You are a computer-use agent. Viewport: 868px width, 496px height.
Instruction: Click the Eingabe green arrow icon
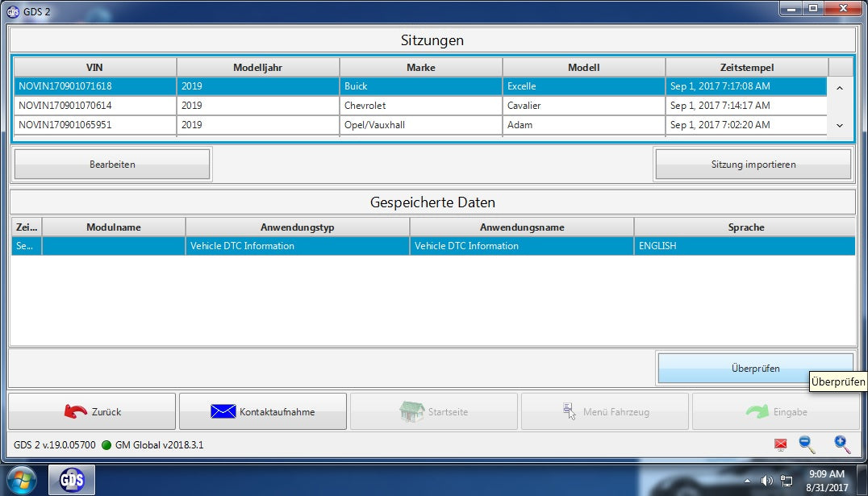point(755,411)
